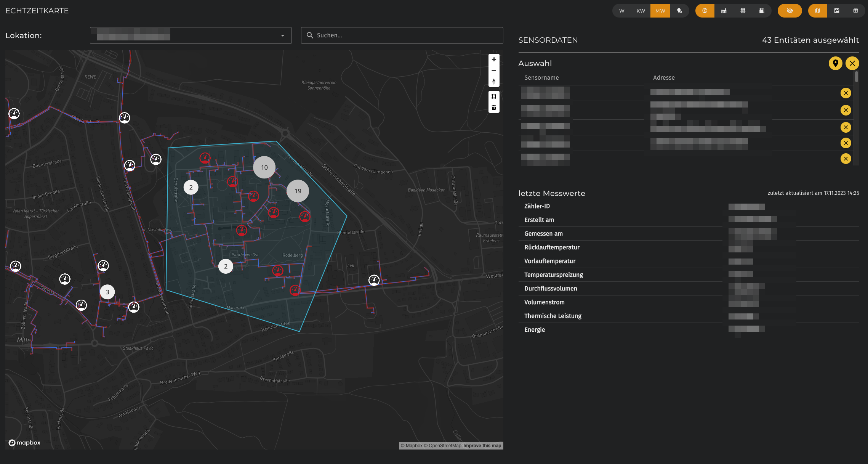Delete drawn polygon with trash icon
The width and height of the screenshot is (868, 464).
pyautogui.click(x=494, y=108)
